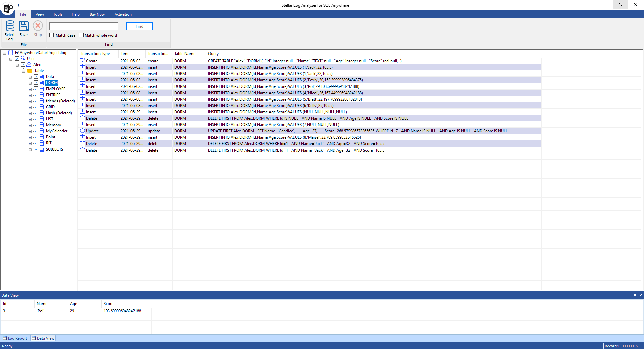Screen dimensions: 644x349
Task: Click the Create transaction pencil icon
Action: (83, 61)
